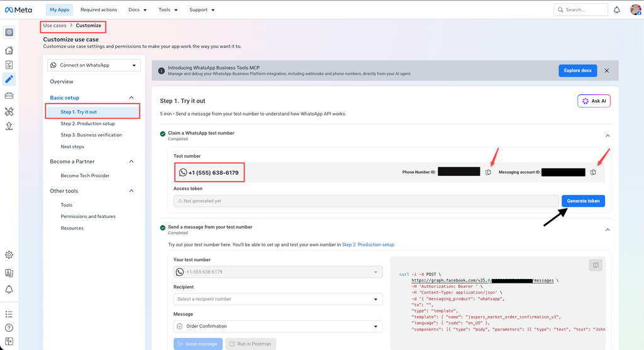Viewport: 644px width, 350px height.
Task: Close the WhatsApp Business Tools MCP banner
Action: 607,70
